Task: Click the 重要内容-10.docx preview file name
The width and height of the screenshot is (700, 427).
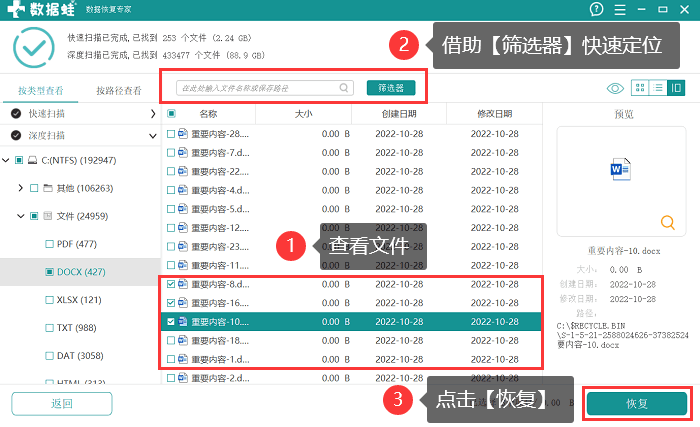Action: (x=624, y=251)
